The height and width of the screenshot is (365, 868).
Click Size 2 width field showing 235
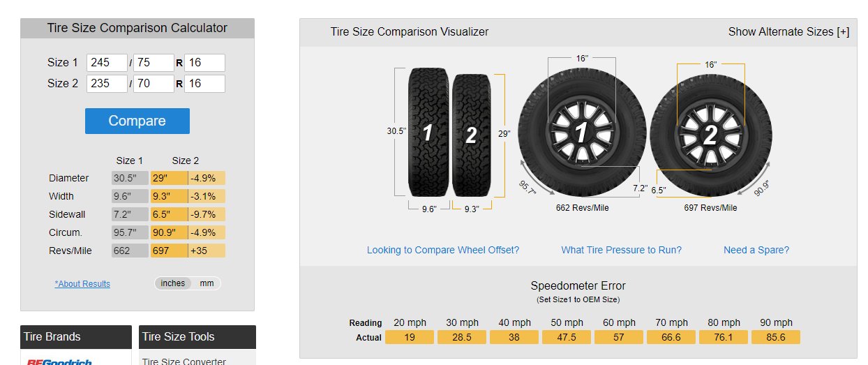click(x=107, y=84)
